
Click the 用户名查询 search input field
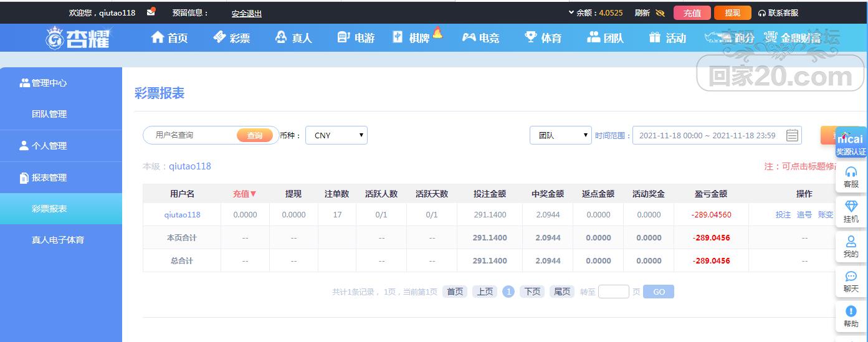(193, 135)
